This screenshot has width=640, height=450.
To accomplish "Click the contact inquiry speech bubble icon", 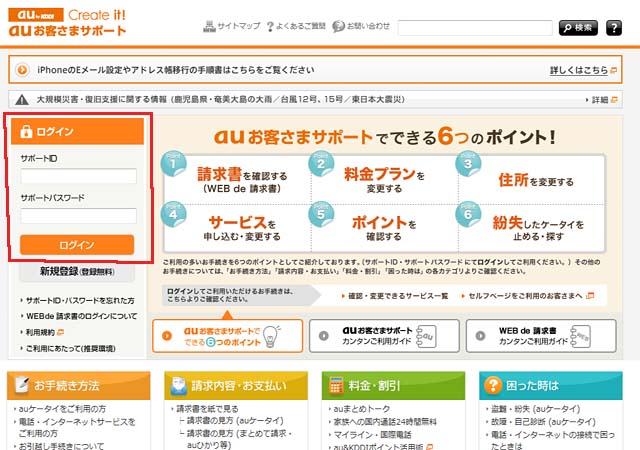I will [x=338, y=27].
